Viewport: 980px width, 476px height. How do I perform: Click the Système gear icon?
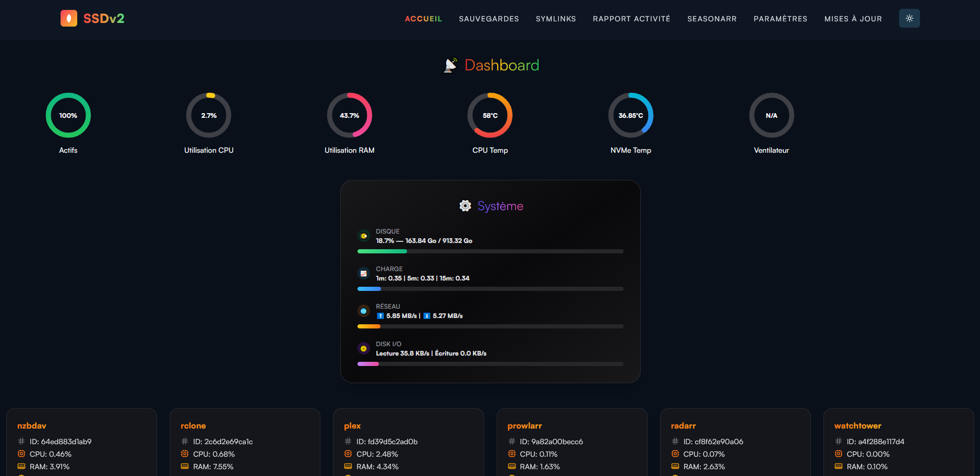click(465, 206)
